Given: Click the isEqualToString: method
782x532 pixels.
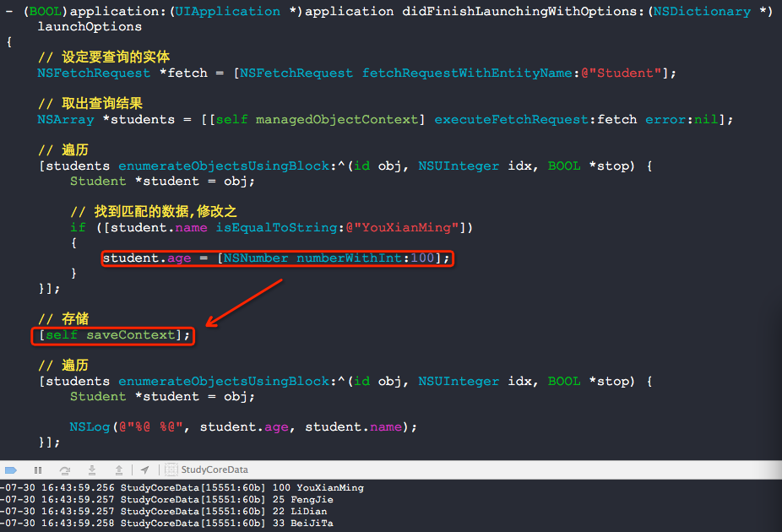Looking at the screenshot, I should coord(280,228).
